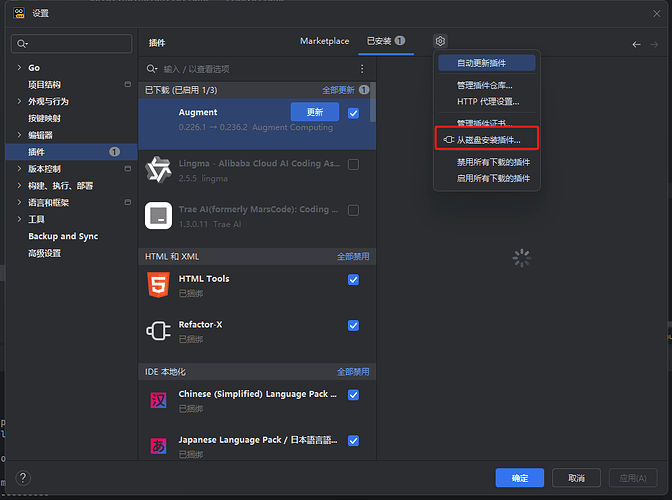Focus the settings search field

click(x=72, y=44)
